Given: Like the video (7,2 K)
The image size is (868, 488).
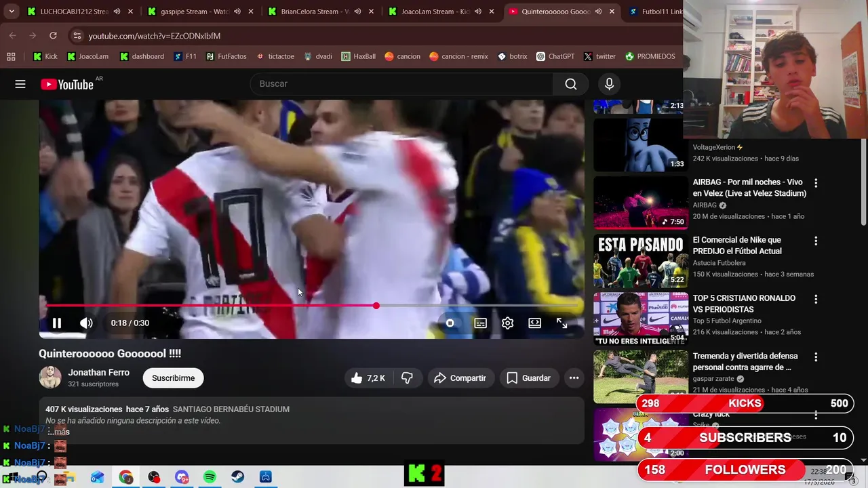Looking at the screenshot, I should (x=368, y=378).
